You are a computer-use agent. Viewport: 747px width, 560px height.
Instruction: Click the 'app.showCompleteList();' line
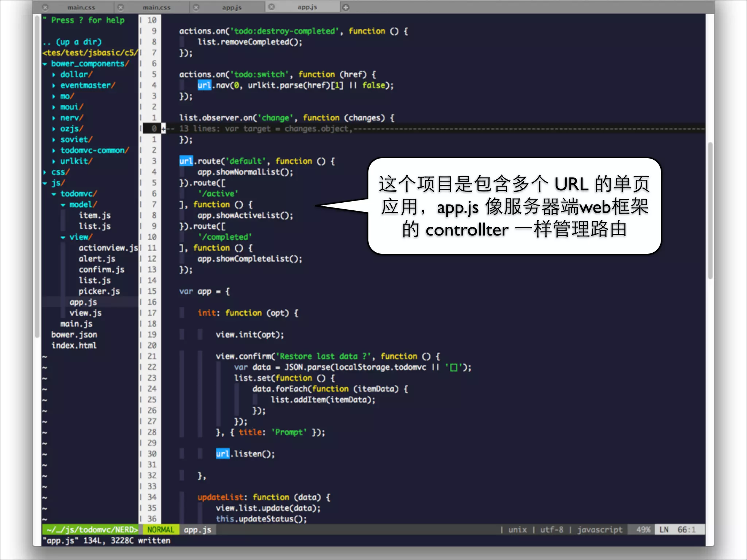click(250, 259)
